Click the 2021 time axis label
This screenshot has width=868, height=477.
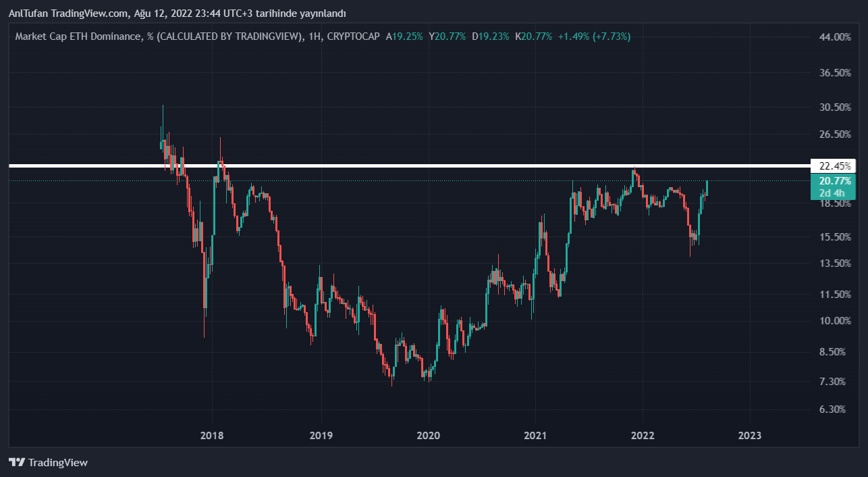[535, 436]
